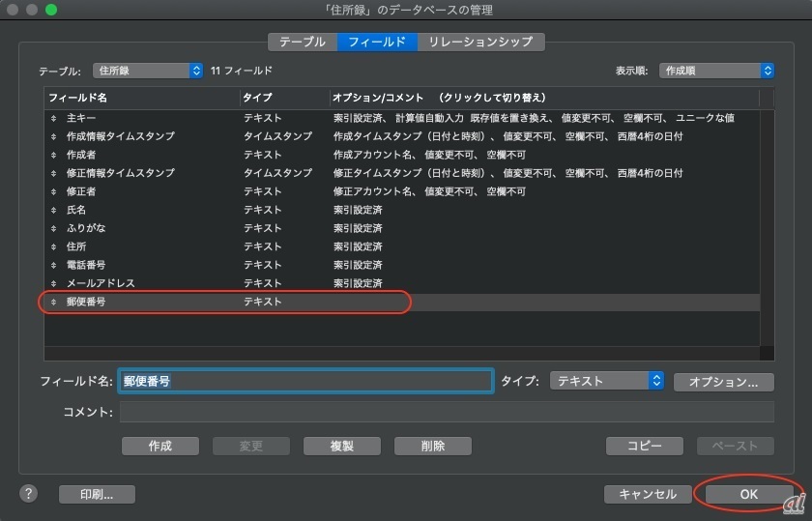Select the ふりがな field name

point(86,228)
